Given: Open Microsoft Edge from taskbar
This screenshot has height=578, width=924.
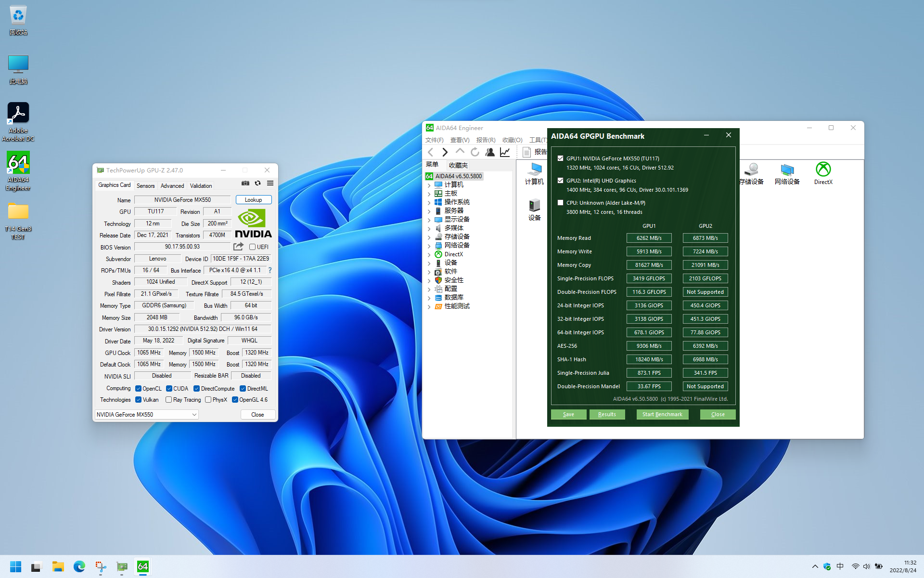Looking at the screenshot, I should coord(79,566).
